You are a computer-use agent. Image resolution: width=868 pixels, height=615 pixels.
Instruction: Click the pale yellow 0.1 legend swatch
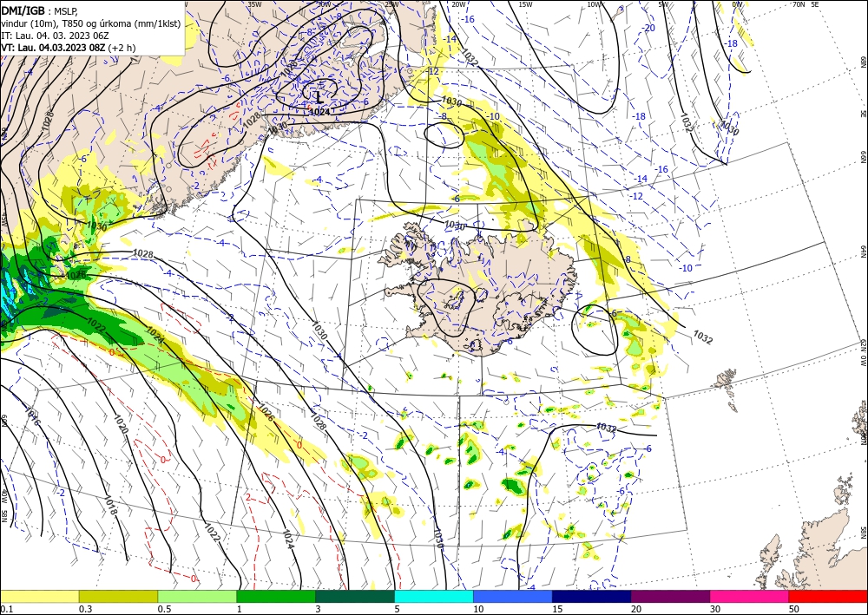tap(39, 596)
